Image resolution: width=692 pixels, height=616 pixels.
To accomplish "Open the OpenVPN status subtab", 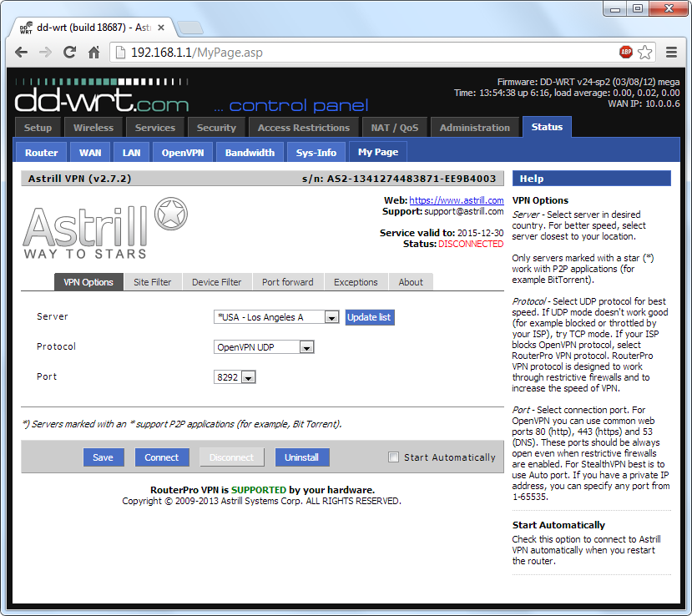I will pyautogui.click(x=183, y=152).
